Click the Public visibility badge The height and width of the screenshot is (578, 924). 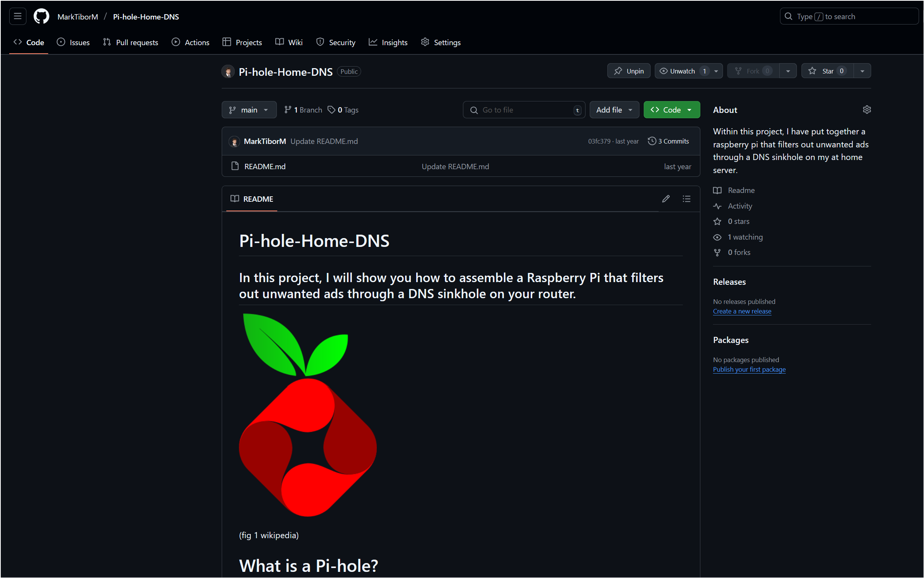click(x=348, y=72)
